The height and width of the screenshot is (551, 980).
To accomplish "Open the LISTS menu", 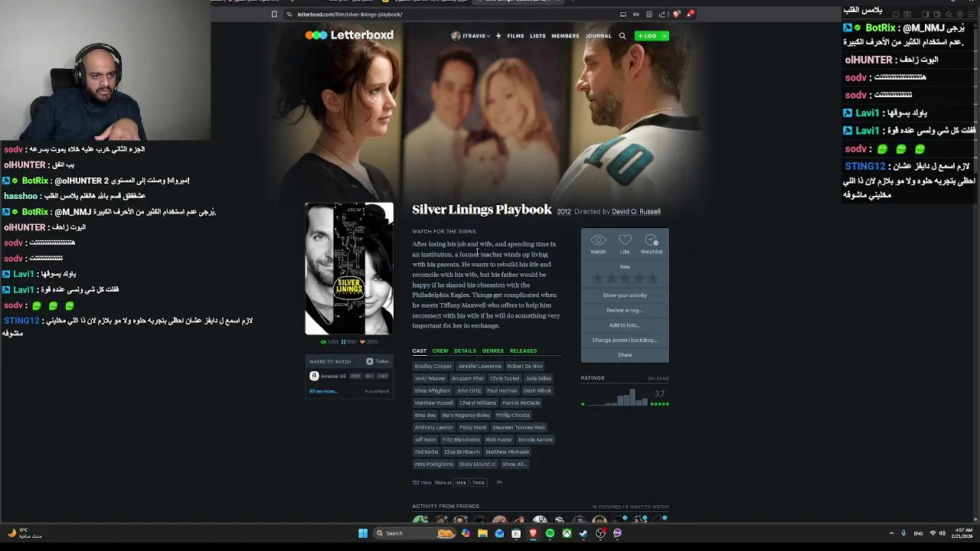I will (x=537, y=36).
